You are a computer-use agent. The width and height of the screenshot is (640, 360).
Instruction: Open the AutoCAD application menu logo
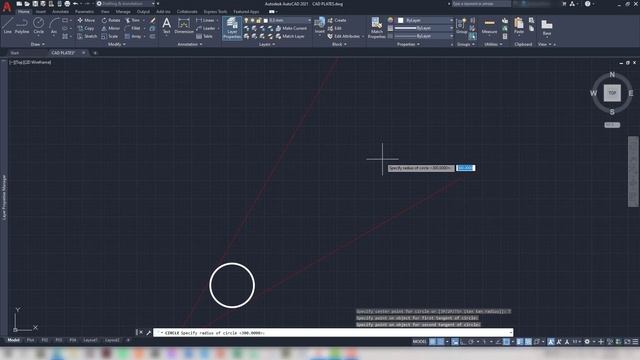coord(7,6)
